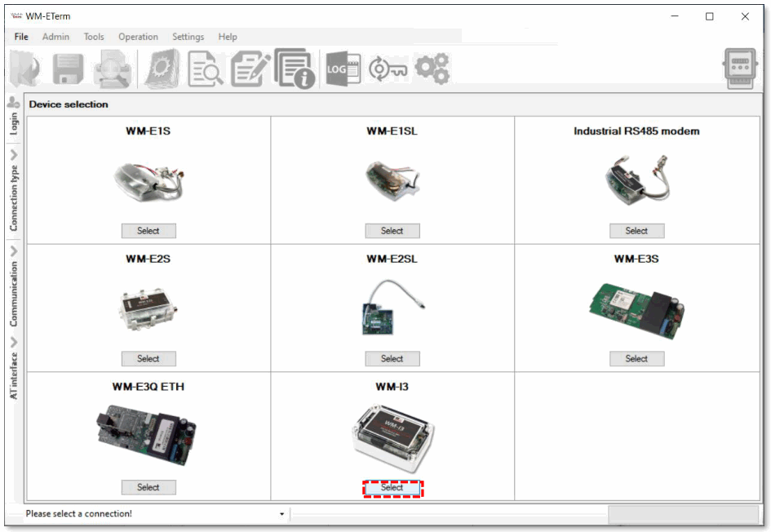Click the meter device icon at top right
771x532 pixels.
[x=739, y=69]
